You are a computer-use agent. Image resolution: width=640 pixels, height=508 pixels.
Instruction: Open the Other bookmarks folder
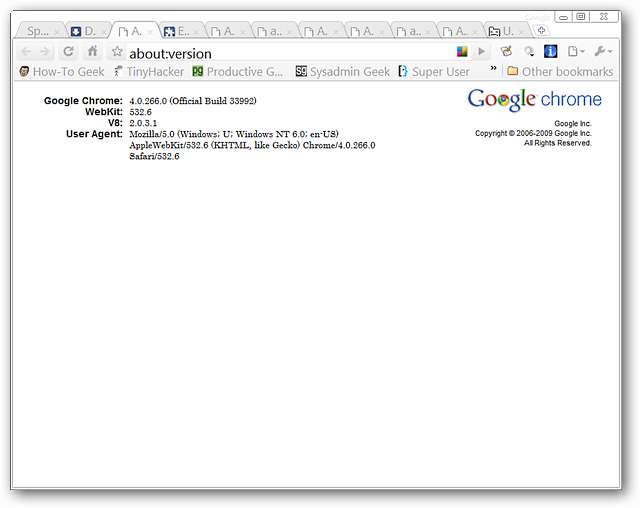tap(560, 72)
